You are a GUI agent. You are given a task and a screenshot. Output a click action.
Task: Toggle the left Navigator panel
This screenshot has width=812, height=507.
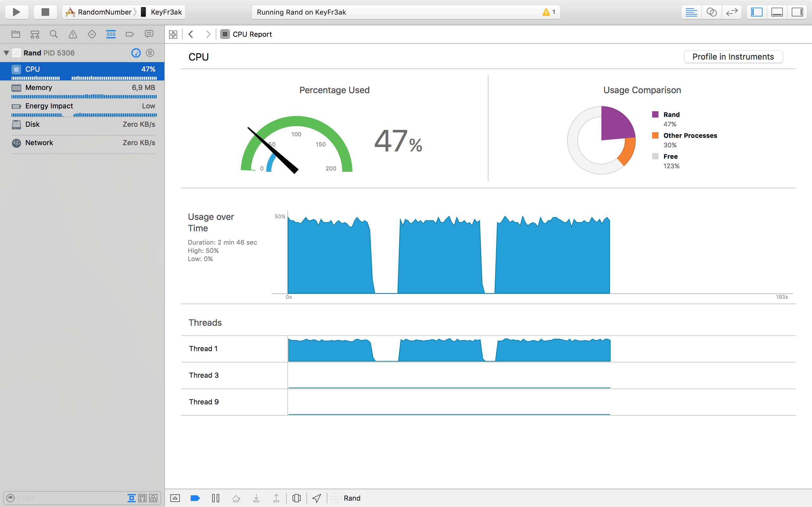pos(756,12)
